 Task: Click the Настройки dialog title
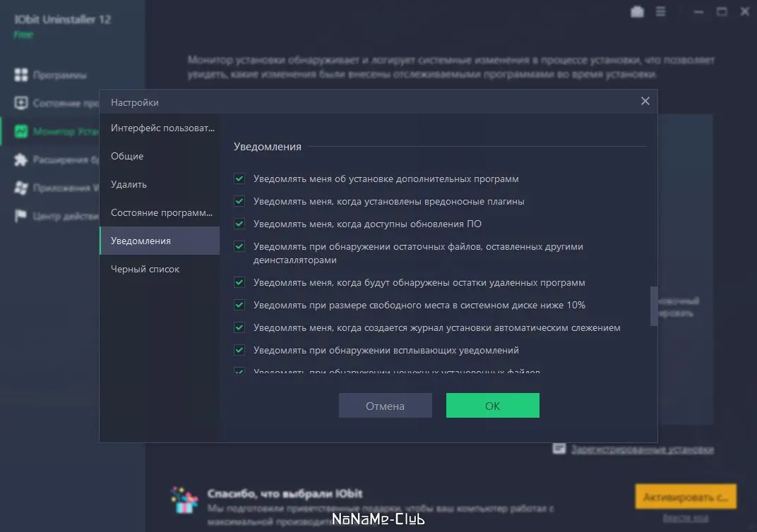tap(135, 102)
